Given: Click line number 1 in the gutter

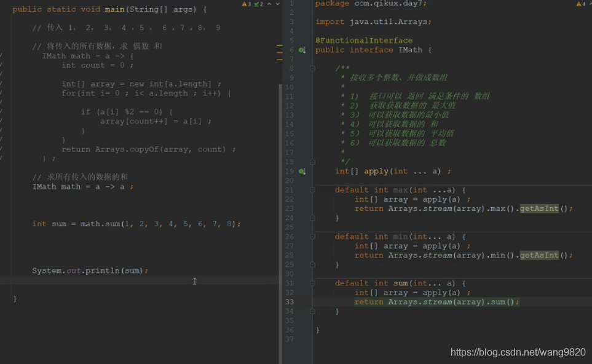Looking at the screenshot, I should [292, 4].
